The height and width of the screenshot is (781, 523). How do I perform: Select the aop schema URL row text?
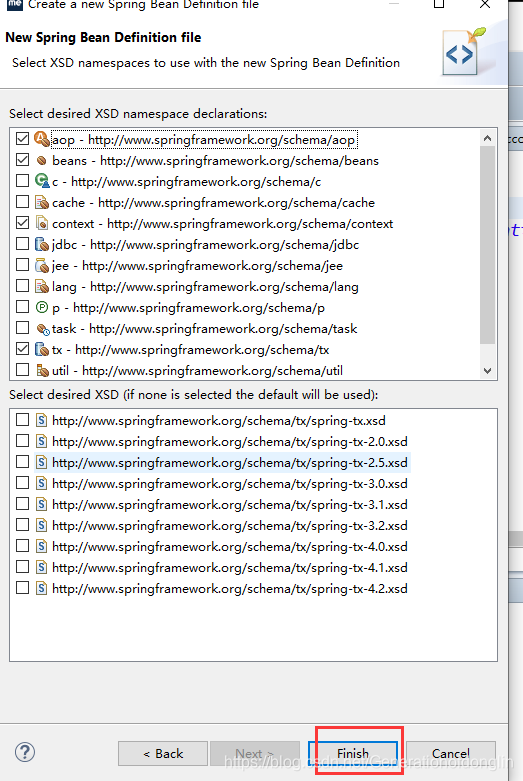204,140
